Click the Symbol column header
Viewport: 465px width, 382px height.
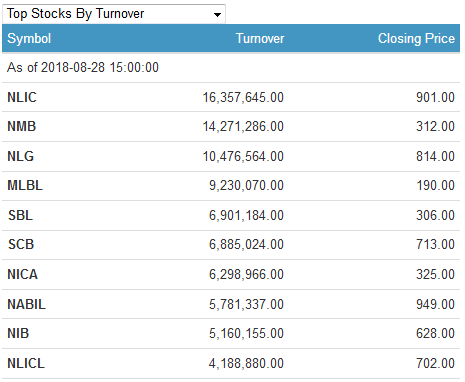(x=29, y=38)
